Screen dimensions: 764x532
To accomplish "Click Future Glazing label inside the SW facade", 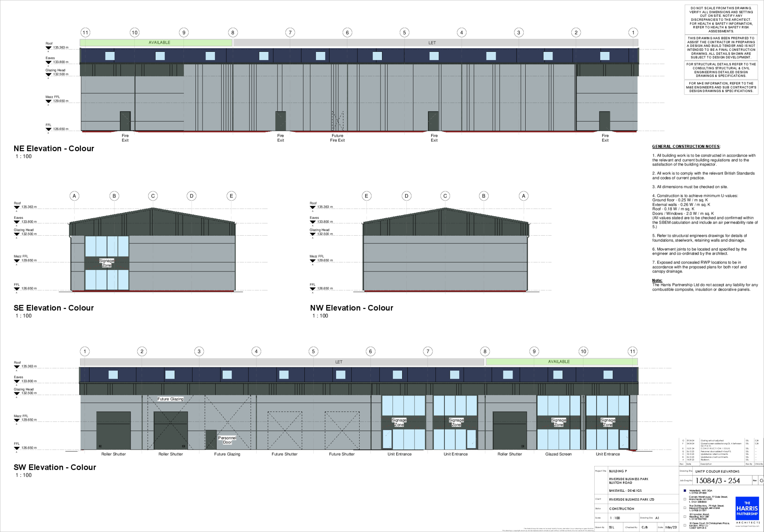I will click(x=170, y=399).
